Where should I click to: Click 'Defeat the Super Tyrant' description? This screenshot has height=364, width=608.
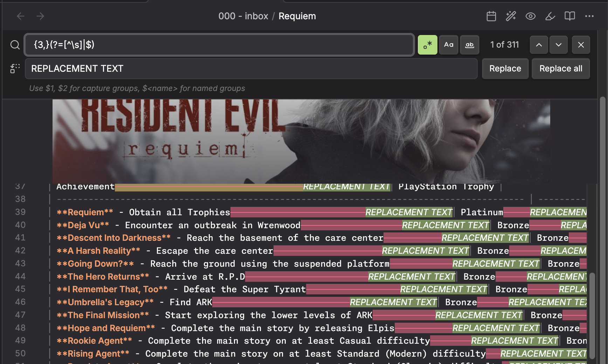tap(245, 289)
